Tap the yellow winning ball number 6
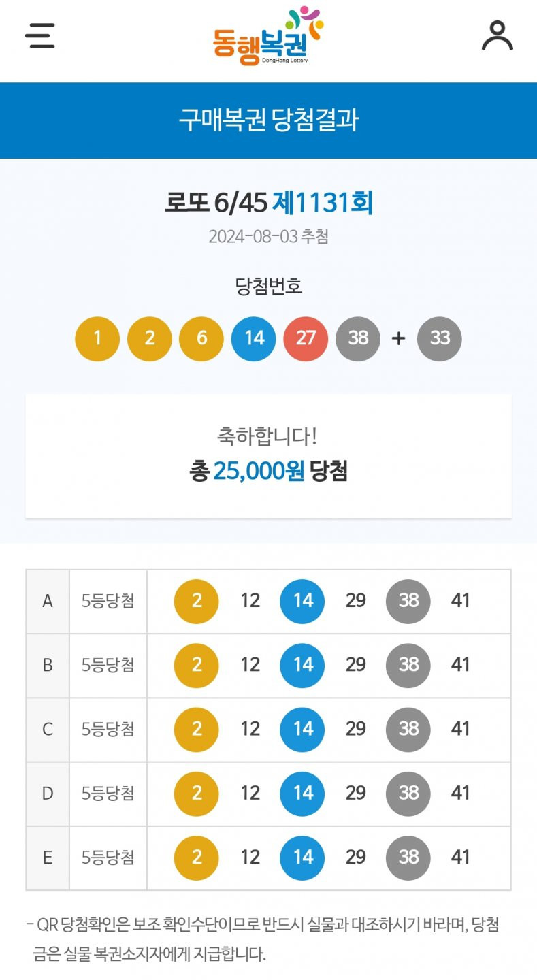The width and height of the screenshot is (537, 980). click(201, 338)
